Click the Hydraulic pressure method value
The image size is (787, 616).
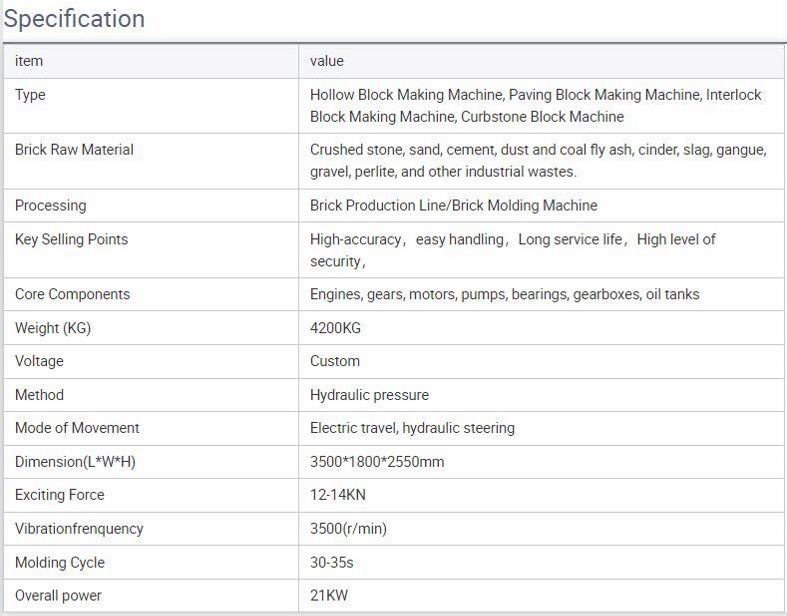tap(369, 395)
